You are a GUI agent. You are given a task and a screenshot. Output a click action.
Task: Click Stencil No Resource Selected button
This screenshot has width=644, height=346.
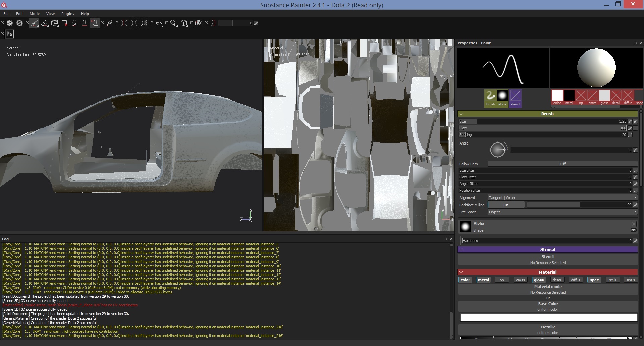pyautogui.click(x=548, y=260)
